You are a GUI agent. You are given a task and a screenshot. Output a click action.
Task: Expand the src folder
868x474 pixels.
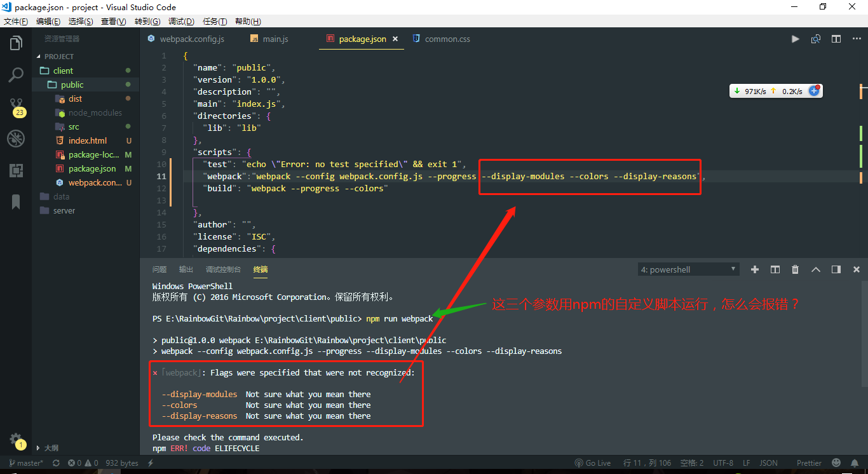pyautogui.click(x=86, y=126)
